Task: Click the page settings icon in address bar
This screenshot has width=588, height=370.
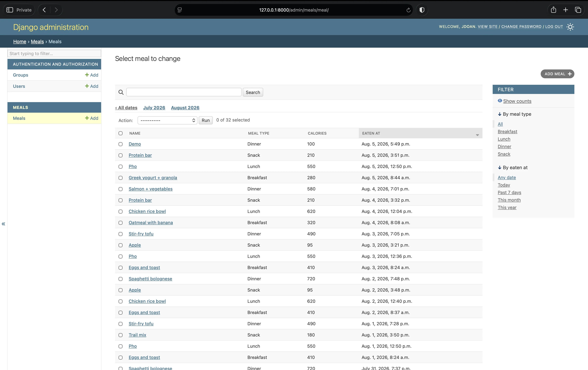Action: pyautogui.click(x=180, y=10)
